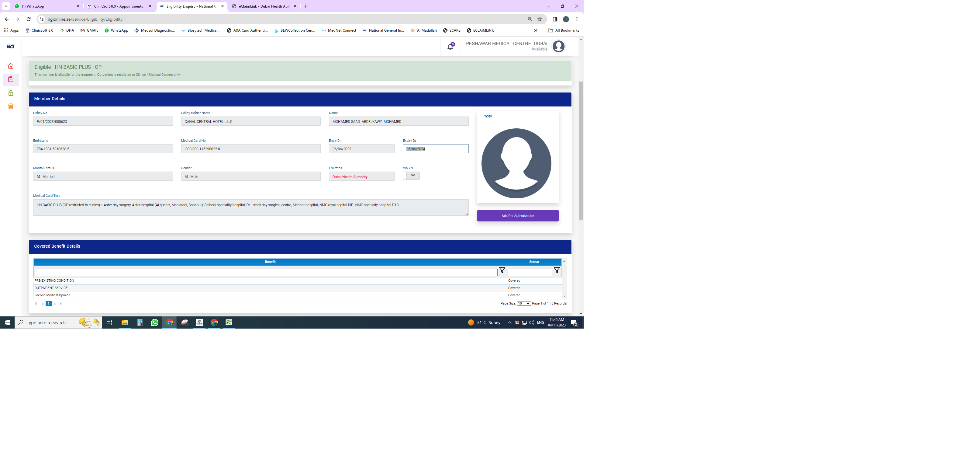980x460 pixels.
Task: Open the Page Size dropdown
Action: pyautogui.click(x=523, y=304)
